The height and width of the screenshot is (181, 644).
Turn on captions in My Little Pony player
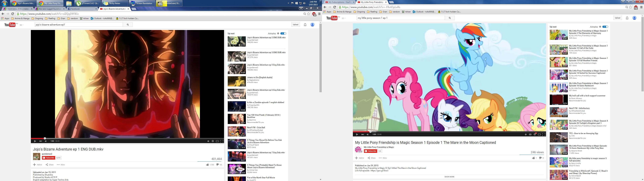click(x=530, y=135)
